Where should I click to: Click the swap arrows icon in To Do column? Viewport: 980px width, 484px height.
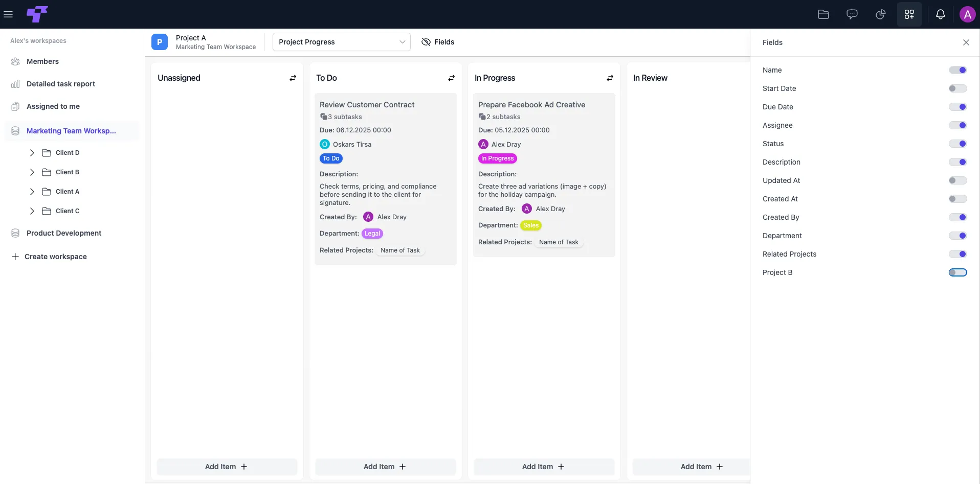[451, 78]
